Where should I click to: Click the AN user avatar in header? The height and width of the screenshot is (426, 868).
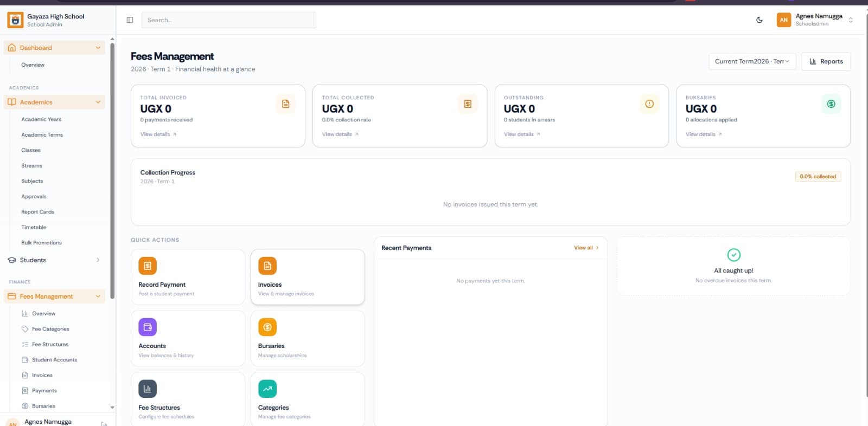click(x=784, y=20)
